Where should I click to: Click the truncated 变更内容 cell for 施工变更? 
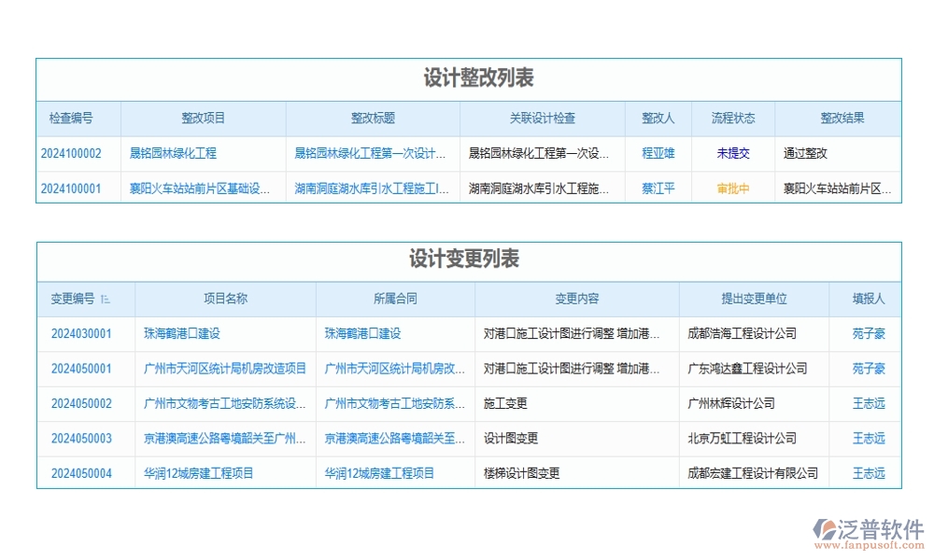(x=505, y=403)
